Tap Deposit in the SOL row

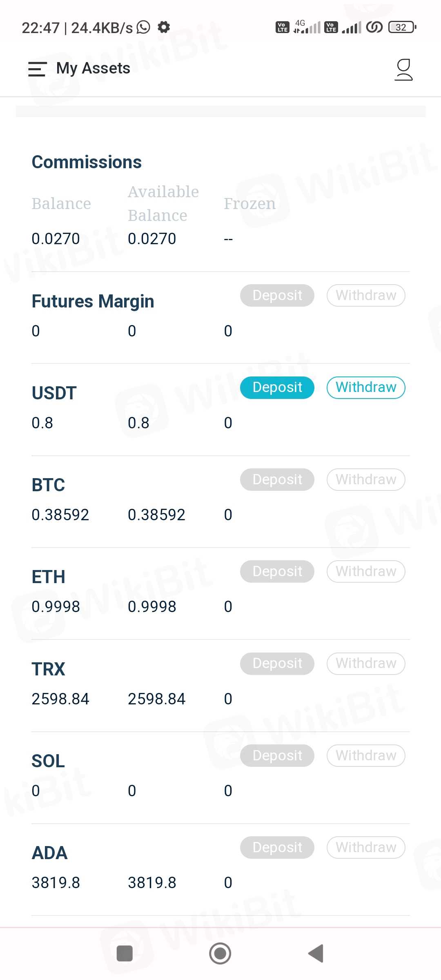[x=277, y=755]
